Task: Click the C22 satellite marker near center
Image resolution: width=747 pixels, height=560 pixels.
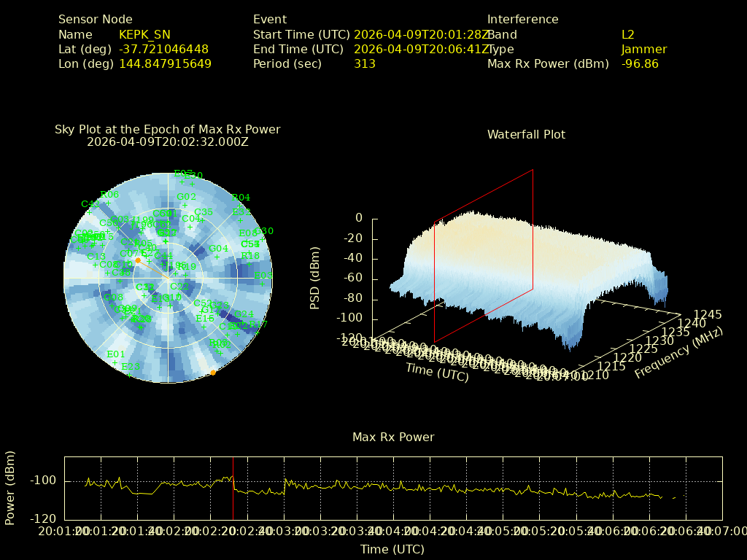Action: pyautogui.click(x=177, y=295)
